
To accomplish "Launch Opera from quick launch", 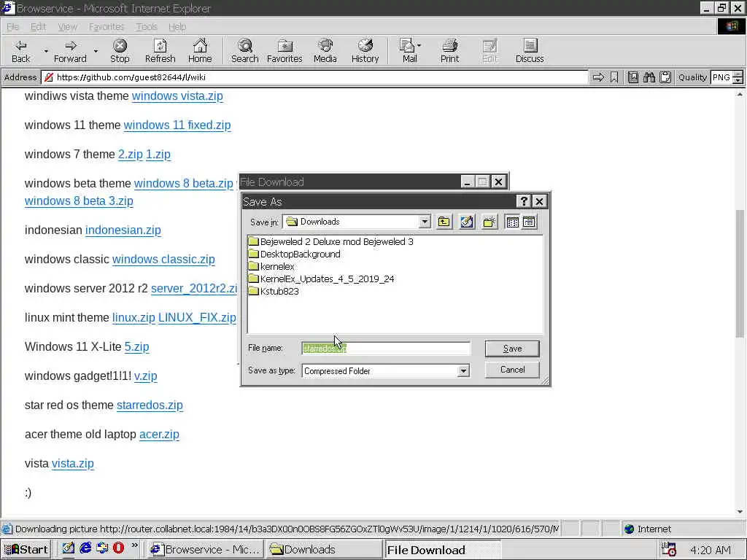I will [118, 548].
